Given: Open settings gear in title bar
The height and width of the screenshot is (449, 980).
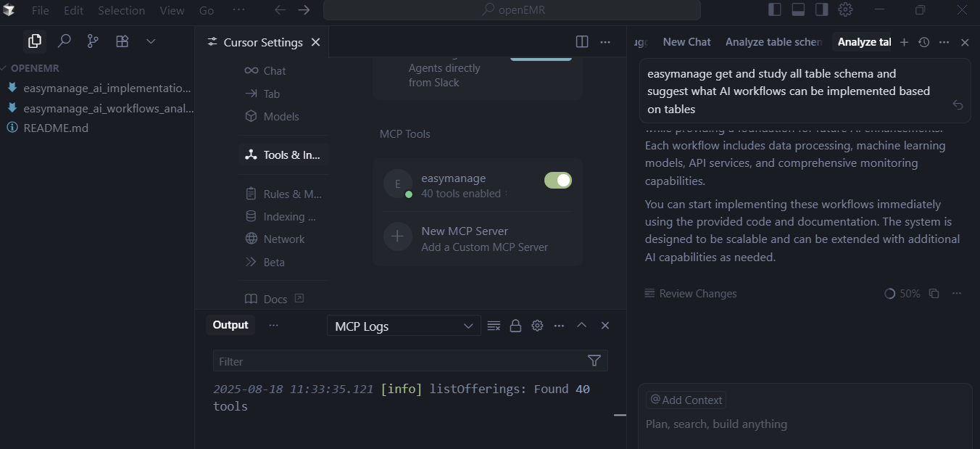Looking at the screenshot, I should click(x=845, y=9).
